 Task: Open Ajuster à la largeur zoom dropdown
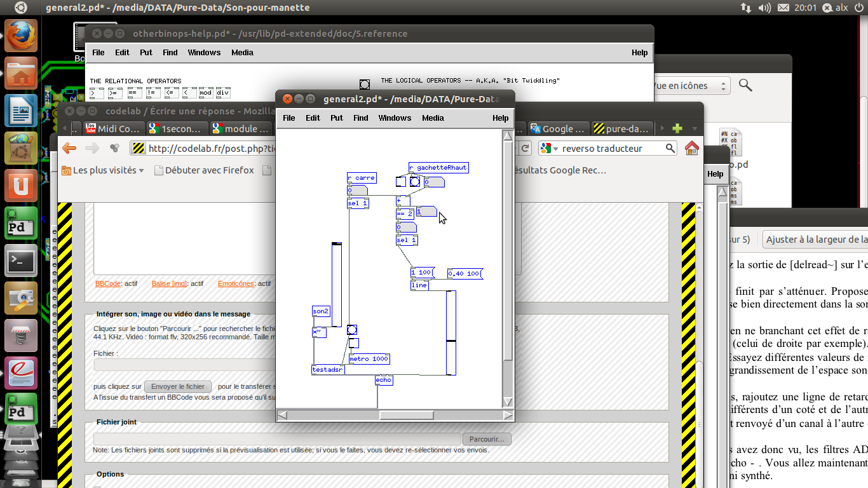pyautogui.click(x=816, y=240)
